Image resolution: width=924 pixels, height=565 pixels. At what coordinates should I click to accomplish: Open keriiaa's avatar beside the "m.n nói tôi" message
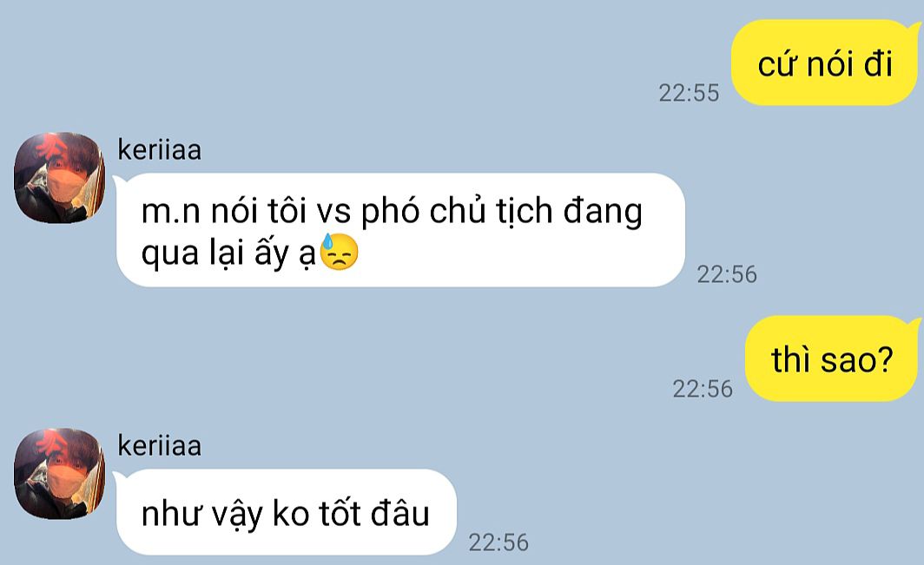(x=59, y=177)
